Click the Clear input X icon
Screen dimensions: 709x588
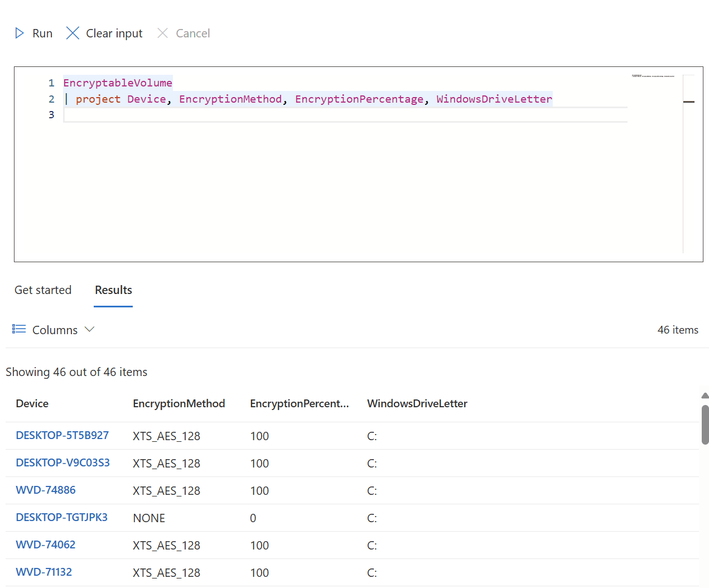pos(73,33)
